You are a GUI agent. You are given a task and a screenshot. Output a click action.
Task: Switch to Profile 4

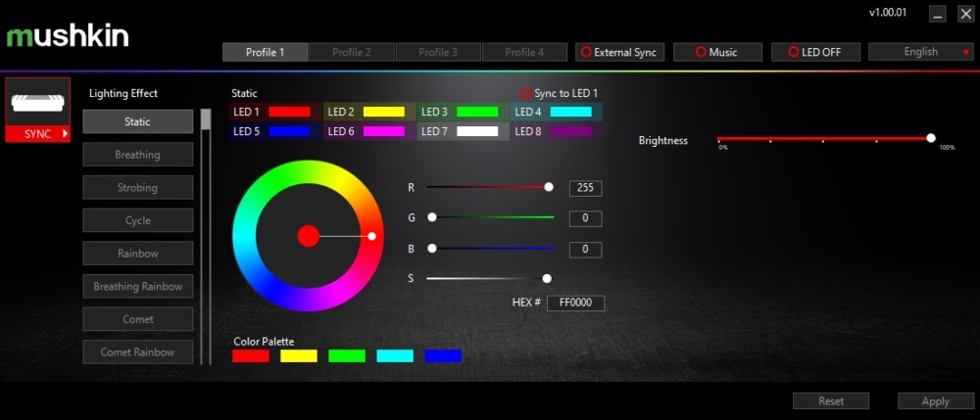(x=524, y=53)
